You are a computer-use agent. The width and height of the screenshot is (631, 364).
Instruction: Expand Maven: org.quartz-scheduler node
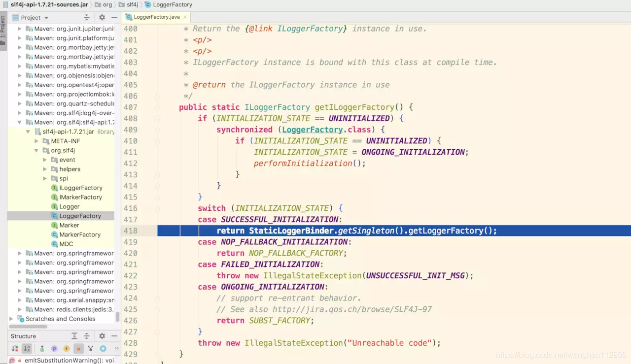point(20,103)
